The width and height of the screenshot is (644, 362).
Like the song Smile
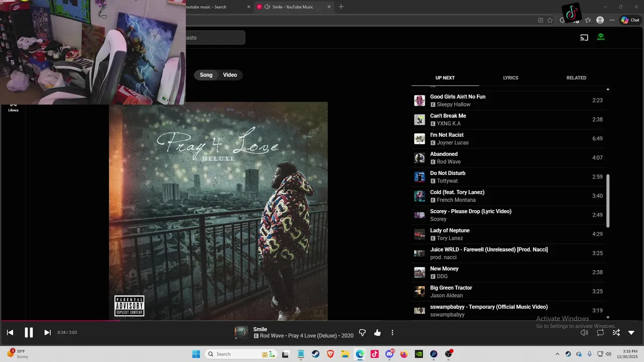click(377, 333)
